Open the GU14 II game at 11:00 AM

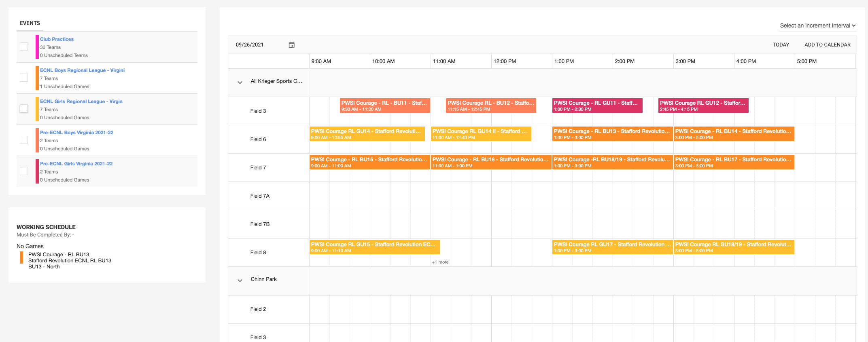point(481,134)
